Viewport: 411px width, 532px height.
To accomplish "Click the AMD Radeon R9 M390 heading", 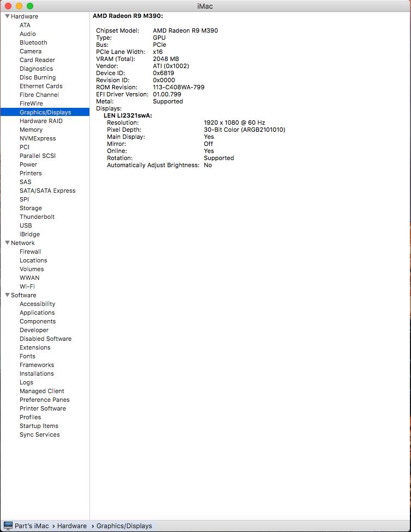I will coord(128,16).
